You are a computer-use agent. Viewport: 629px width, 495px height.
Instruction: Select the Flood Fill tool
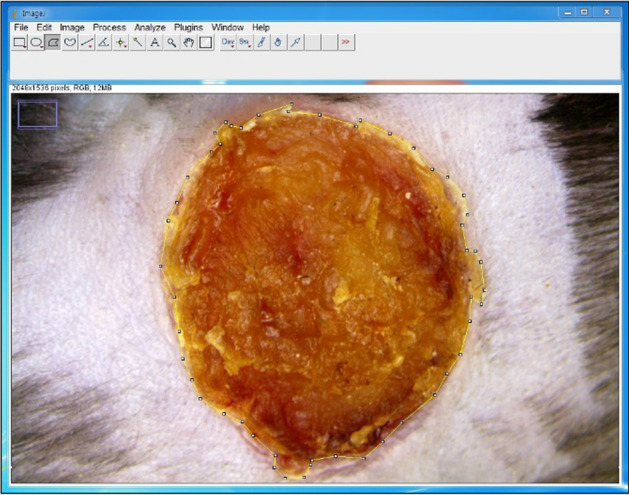[278, 42]
